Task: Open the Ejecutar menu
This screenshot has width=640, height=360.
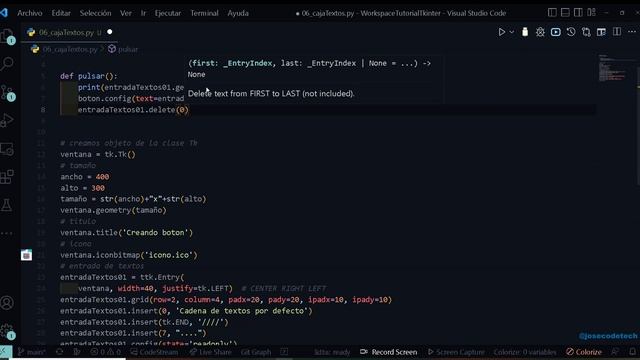Action: [x=168, y=13]
